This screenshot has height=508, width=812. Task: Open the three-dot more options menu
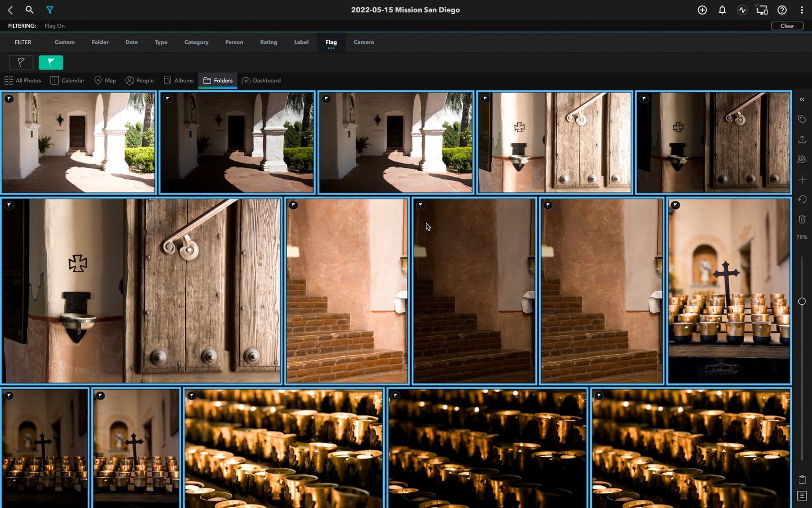tap(802, 10)
